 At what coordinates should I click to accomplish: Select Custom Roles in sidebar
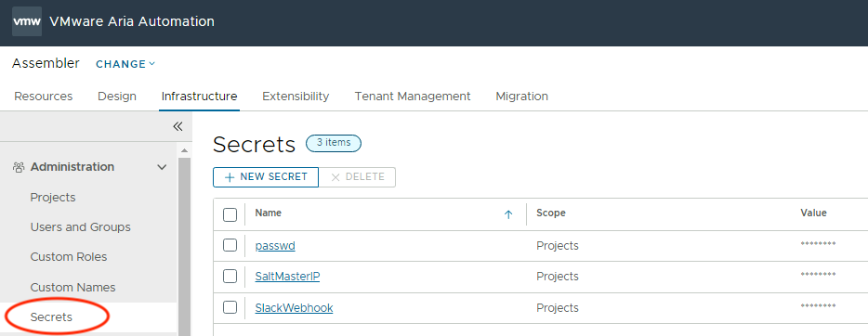[69, 257]
